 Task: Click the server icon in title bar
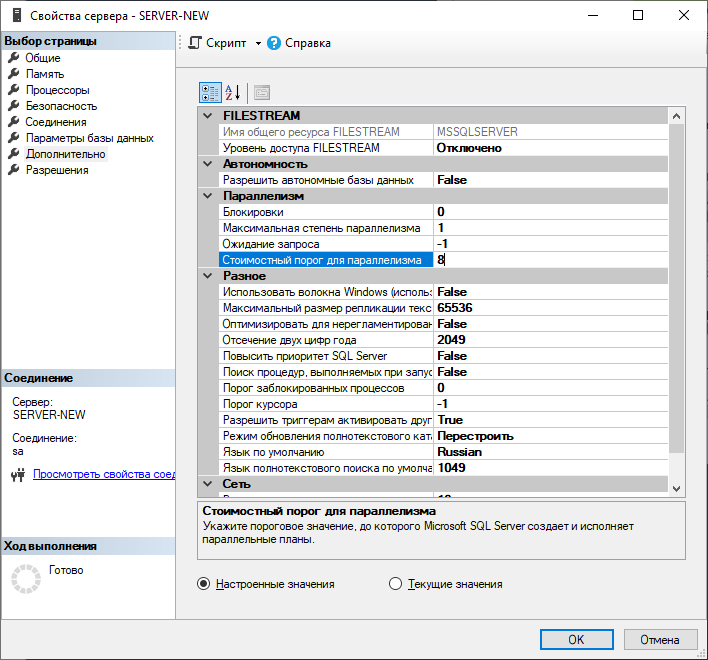coord(17,15)
